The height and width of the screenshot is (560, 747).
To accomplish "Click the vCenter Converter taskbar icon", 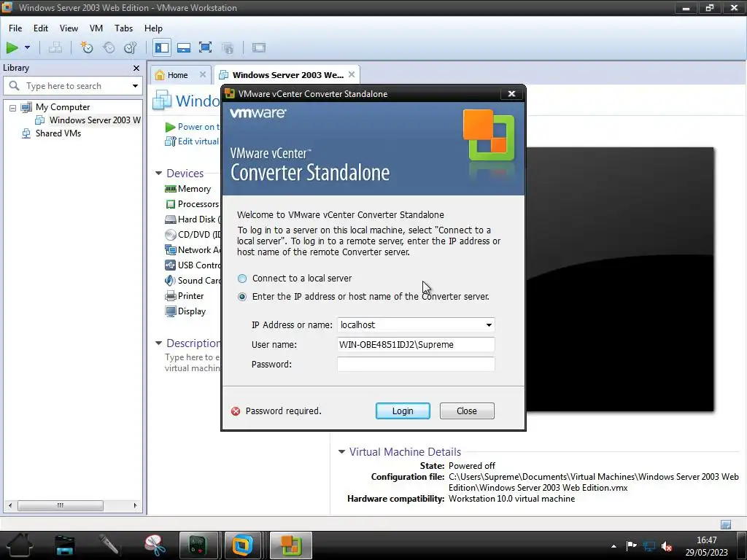I will [291, 545].
